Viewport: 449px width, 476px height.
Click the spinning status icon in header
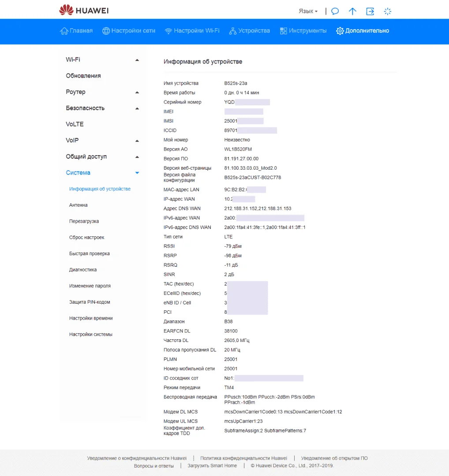point(387,11)
